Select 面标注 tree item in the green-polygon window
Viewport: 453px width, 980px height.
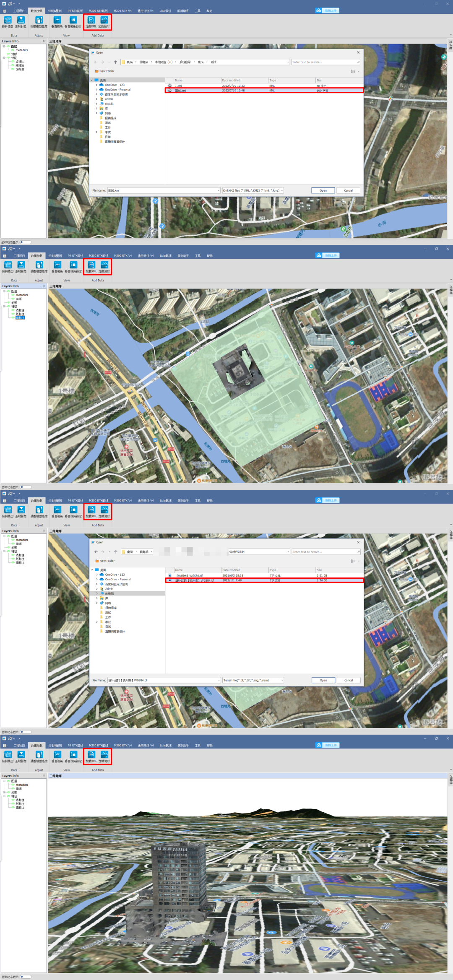pos(20,318)
